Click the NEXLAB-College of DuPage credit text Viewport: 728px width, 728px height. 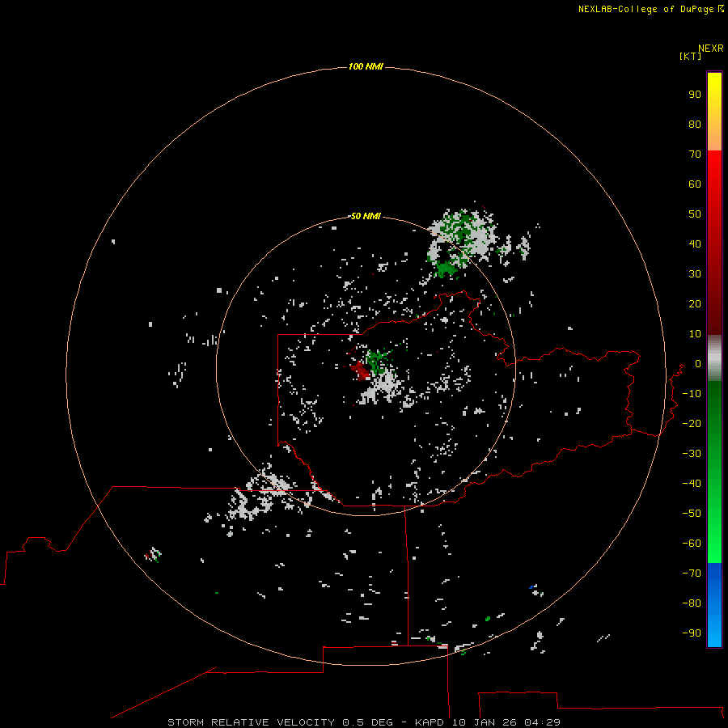(645, 9)
